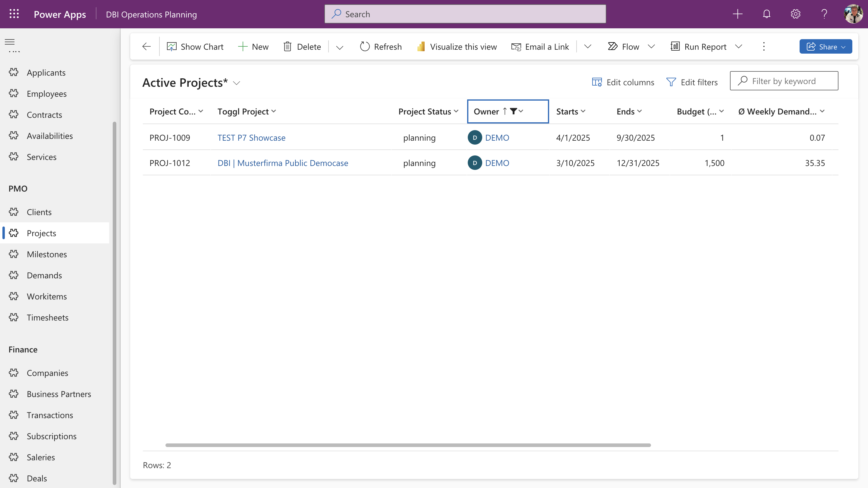Focus the Filter by keyword box
The height and width of the screenshot is (488, 868).
784,81
